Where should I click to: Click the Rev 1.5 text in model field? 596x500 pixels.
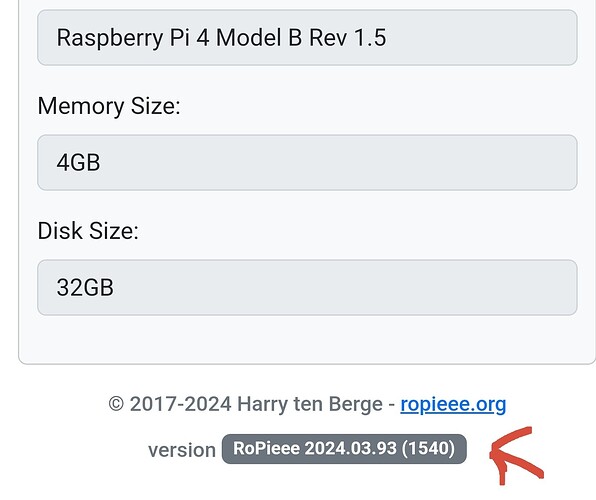pos(347,38)
